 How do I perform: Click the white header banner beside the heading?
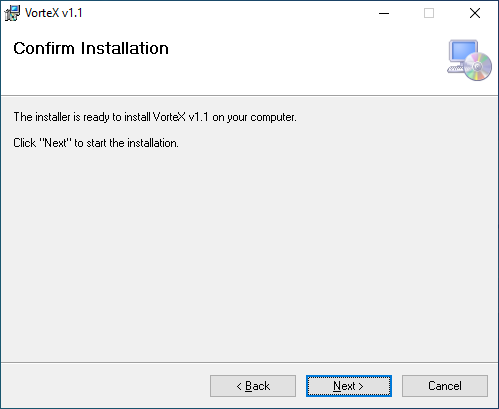click(300, 60)
